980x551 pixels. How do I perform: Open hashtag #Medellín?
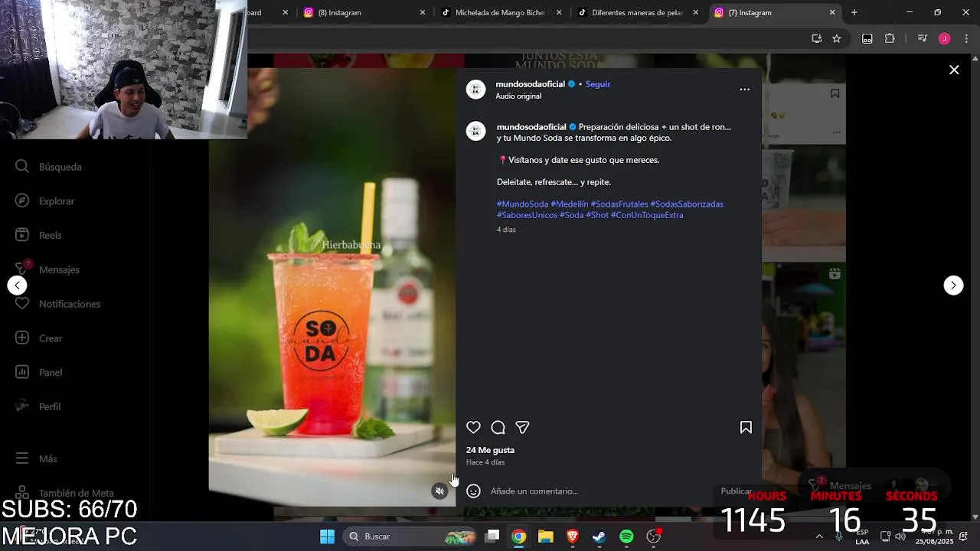click(x=570, y=204)
